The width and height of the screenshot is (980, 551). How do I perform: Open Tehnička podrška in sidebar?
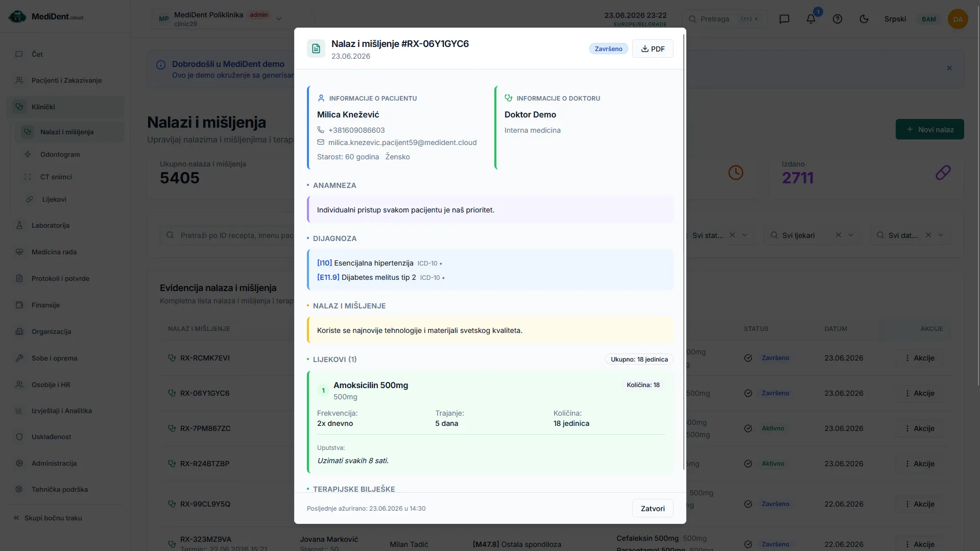tap(65, 489)
